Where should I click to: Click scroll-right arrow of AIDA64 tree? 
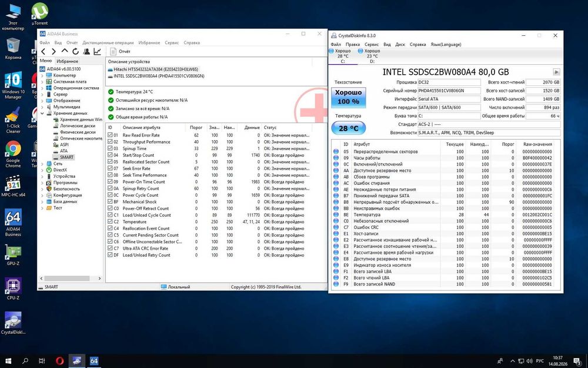click(99, 279)
